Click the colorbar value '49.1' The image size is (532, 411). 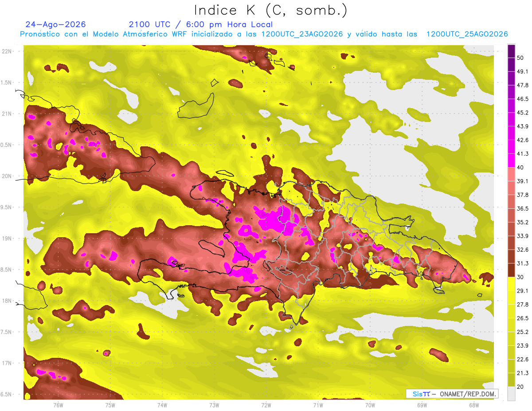(522, 71)
